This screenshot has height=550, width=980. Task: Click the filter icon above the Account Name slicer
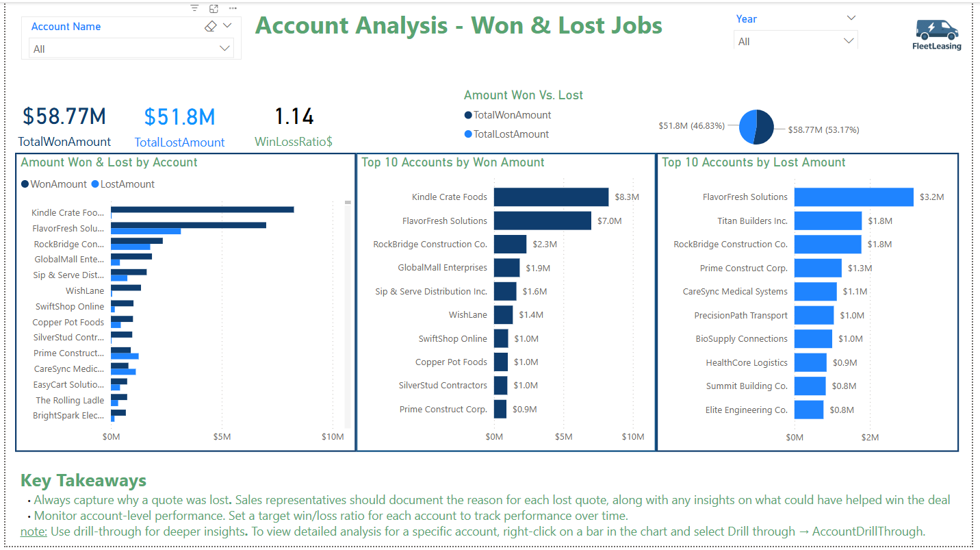(x=195, y=8)
